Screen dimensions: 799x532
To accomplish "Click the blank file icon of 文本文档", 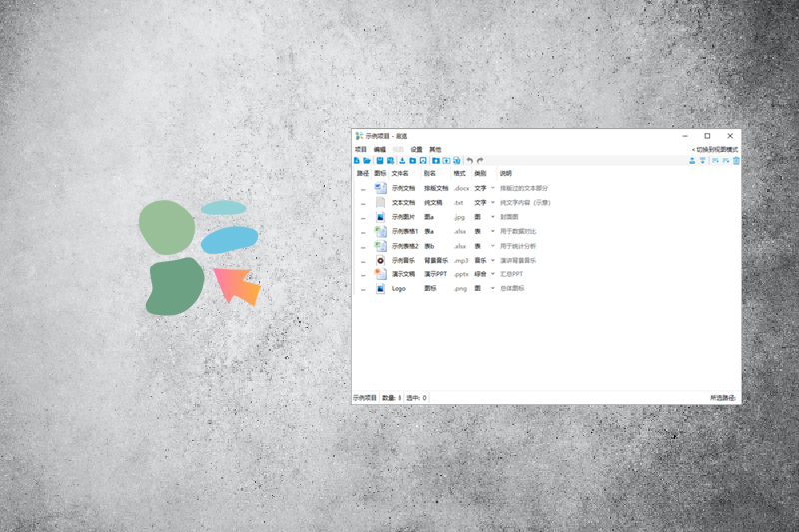I will point(381,202).
